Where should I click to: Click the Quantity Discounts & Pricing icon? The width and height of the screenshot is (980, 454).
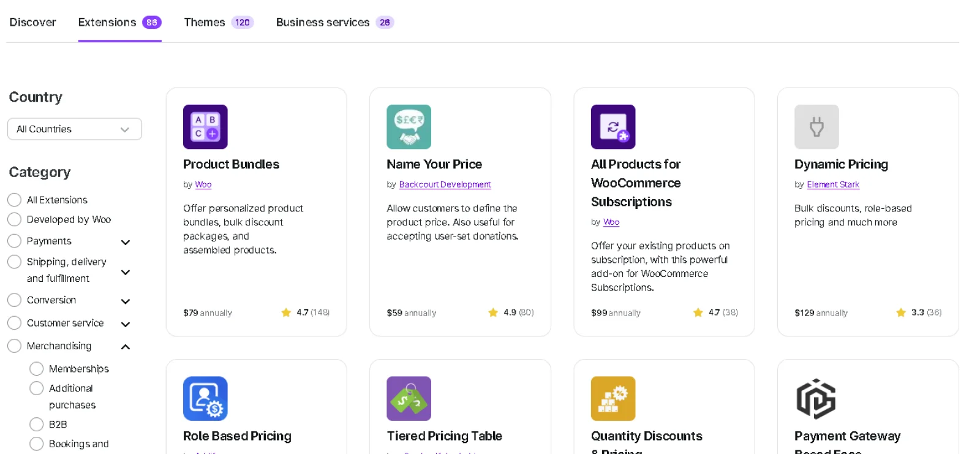[612, 398]
